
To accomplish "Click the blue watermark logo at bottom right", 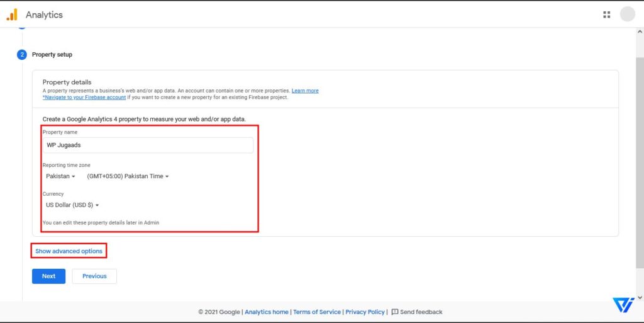I will (x=623, y=305).
